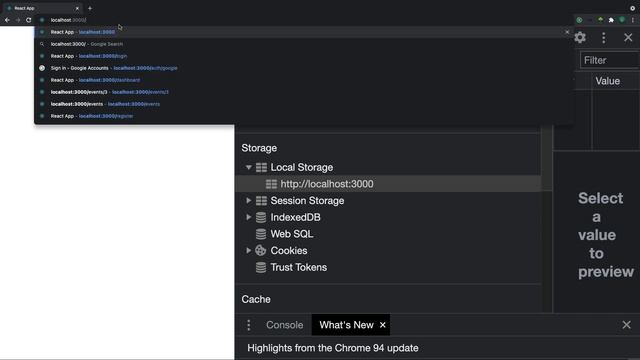Image resolution: width=640 pixels, height=360 pixels.
Task: Open DevTools settings gear
Action: [x=580, y=38]
